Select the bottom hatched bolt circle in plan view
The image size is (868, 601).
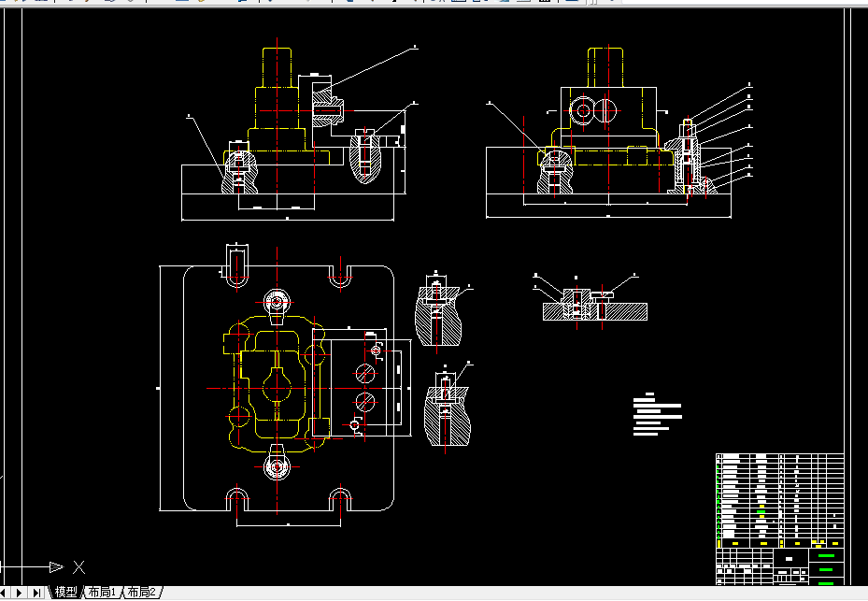click(x=364, y=402)
